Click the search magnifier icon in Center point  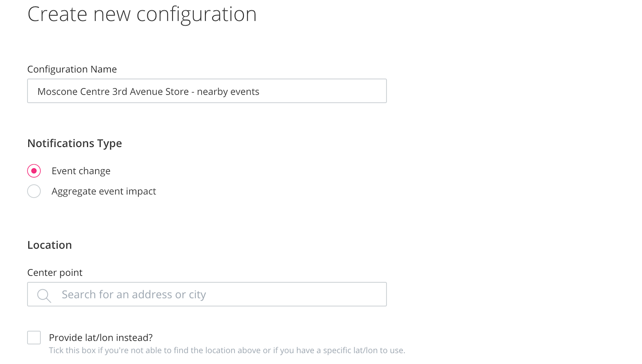[44, 295]
